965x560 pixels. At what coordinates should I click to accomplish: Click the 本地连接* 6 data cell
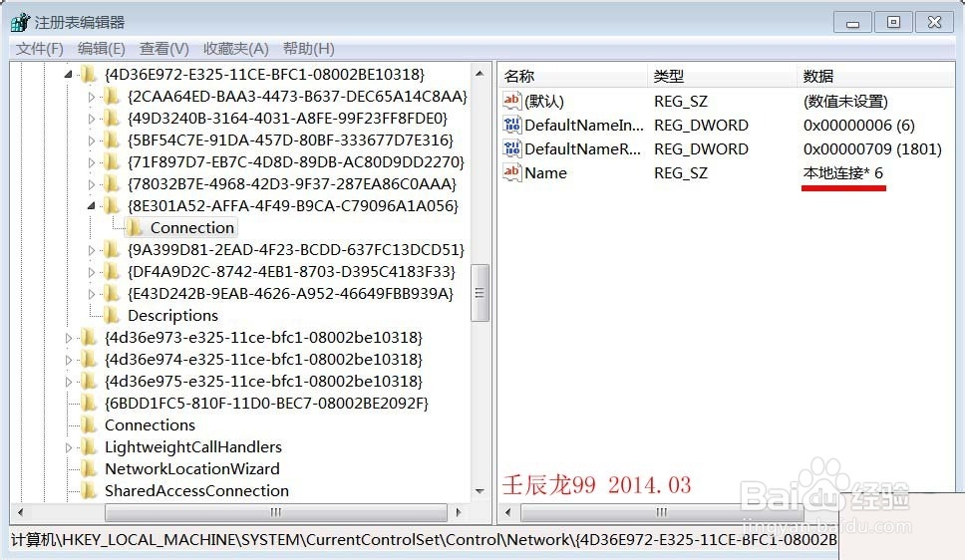(x=843, y=173)
